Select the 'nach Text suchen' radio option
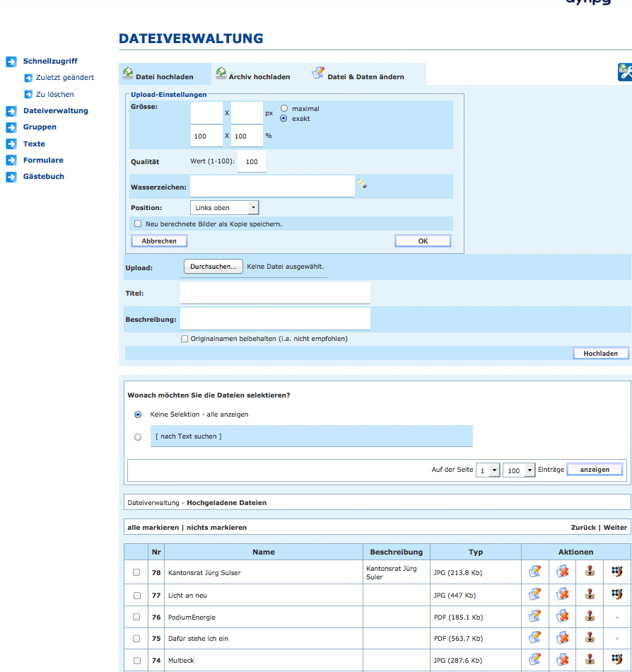The width and height of the screenshot is (632, 672). (x=138, y=437)
